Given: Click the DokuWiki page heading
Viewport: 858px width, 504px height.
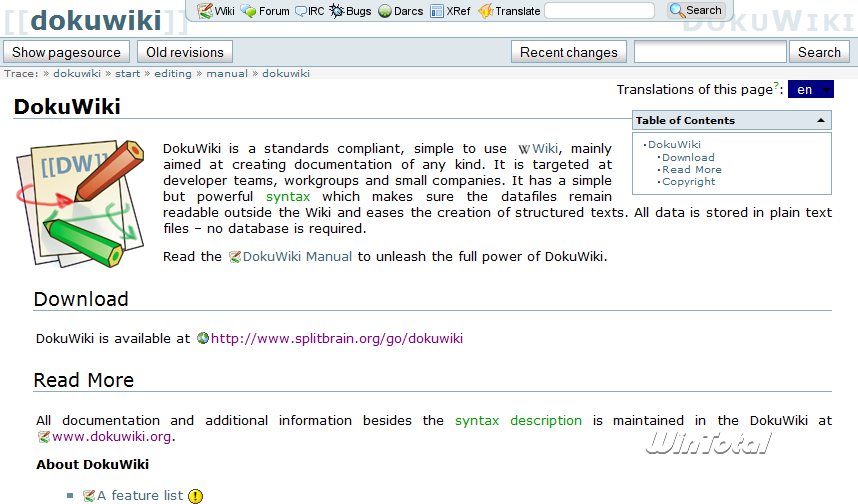Looking at the screenshot, I should click(x=67, y=107).
